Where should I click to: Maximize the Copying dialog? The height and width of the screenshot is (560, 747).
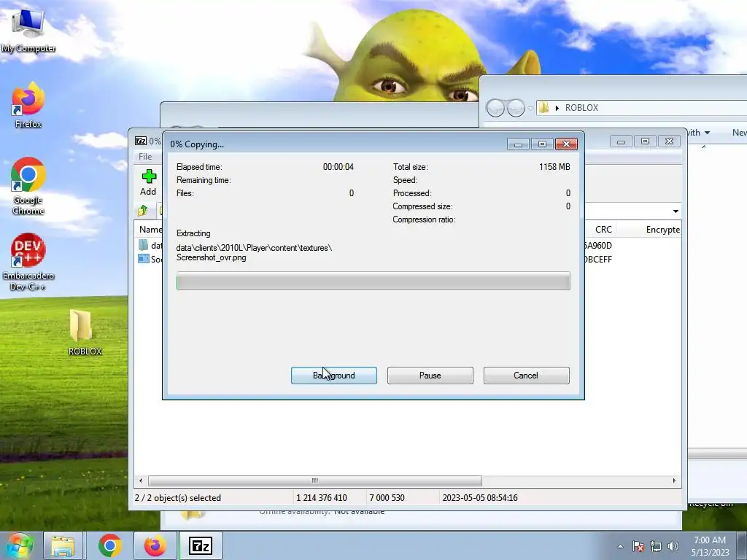(542, 144)
